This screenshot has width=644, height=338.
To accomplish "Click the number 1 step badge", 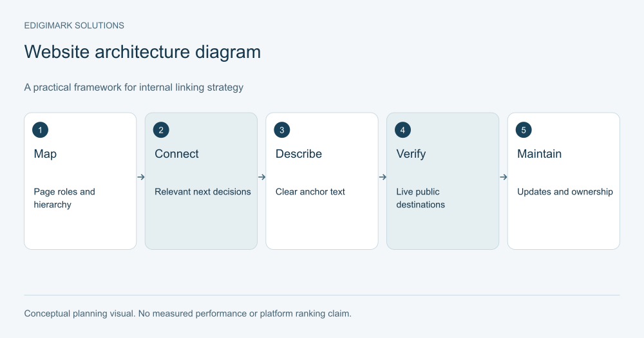I will (x=40, y=130).
